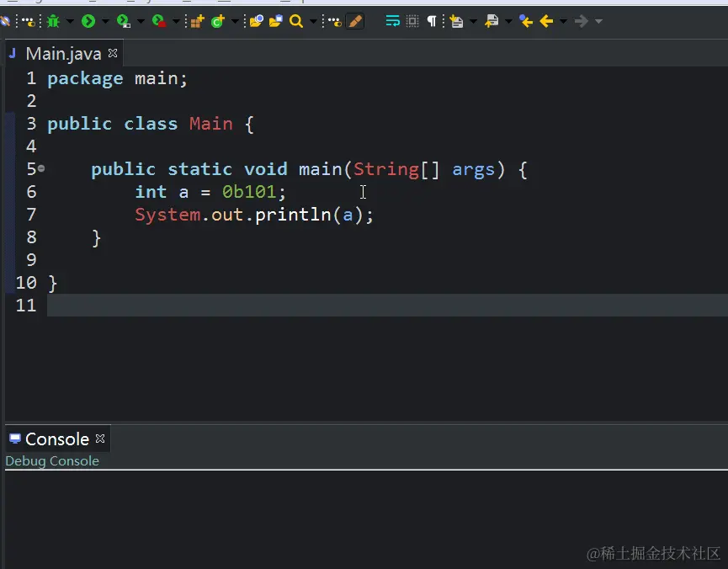
Task: Click the String type in main signature
Action: tap(386, 169)
